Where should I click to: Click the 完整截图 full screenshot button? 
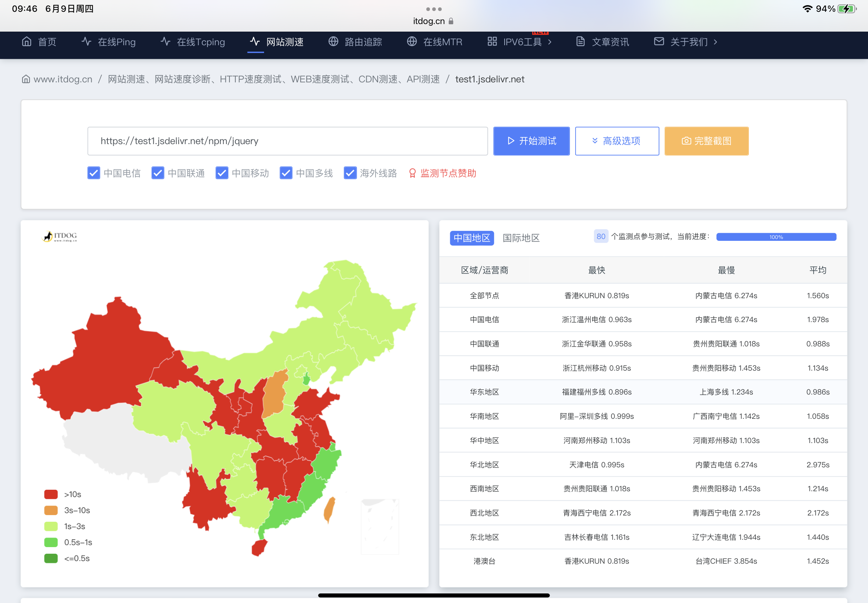coord(706,141)
